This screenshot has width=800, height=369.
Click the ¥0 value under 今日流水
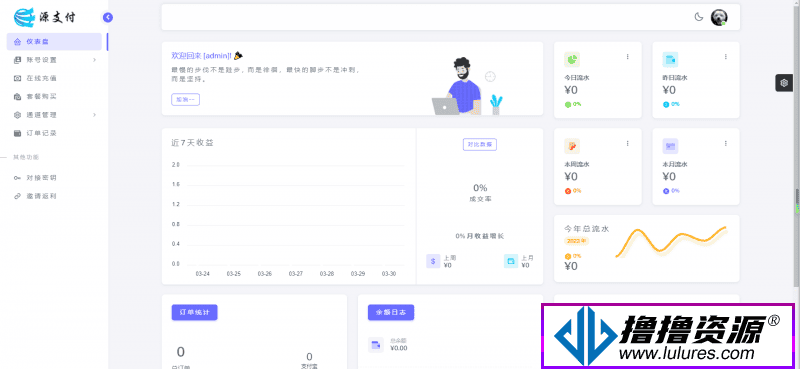[571, 90]
